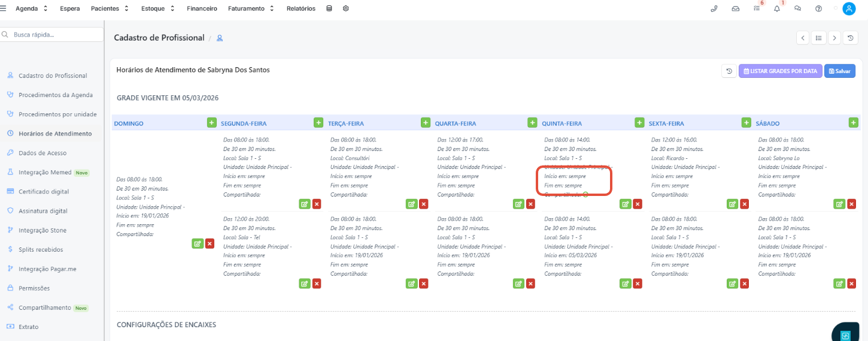Open the settings gear in top bar

(x=346, y=9)
